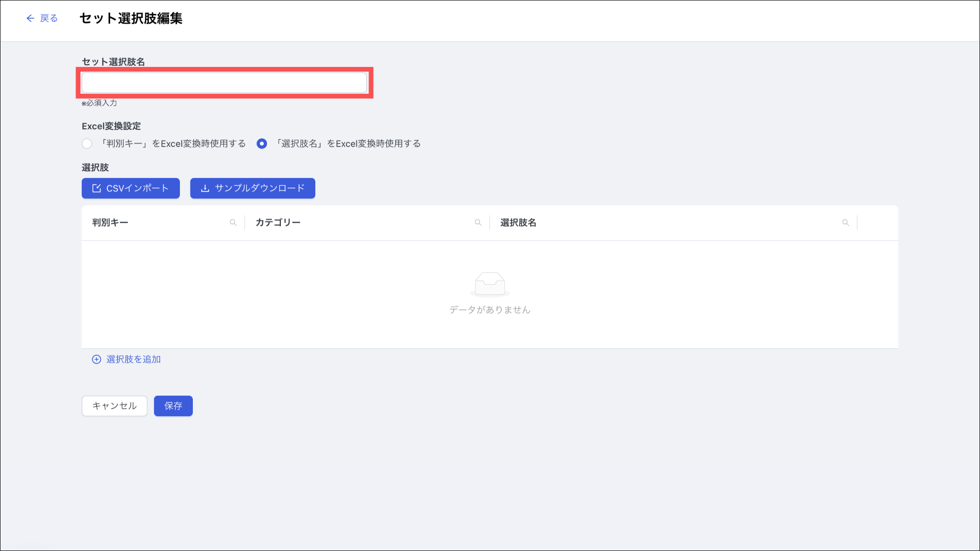
Task: Click the データがありません empty message
Action: (490, 310)
